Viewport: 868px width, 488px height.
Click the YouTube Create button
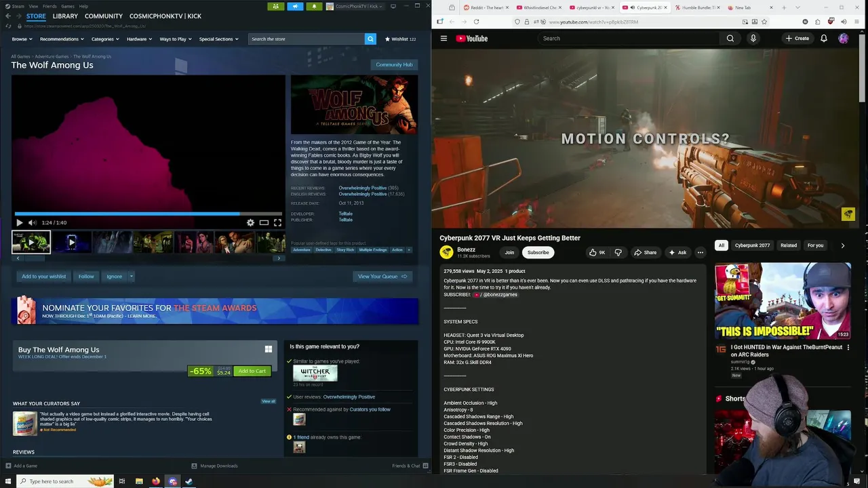797,39
